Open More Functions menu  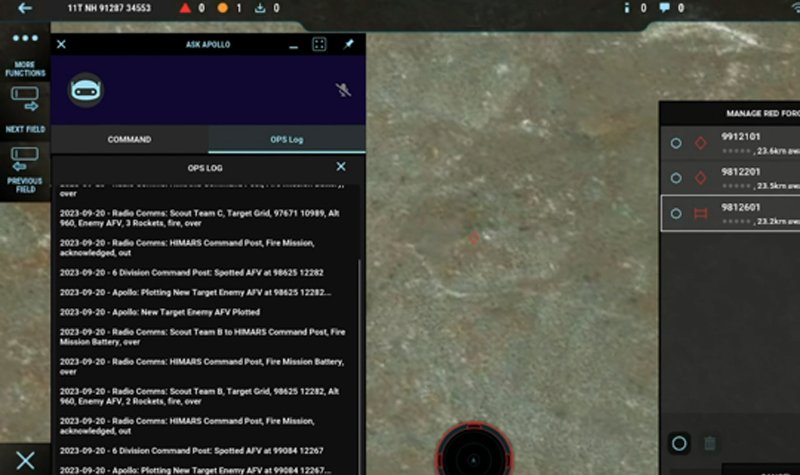tap(25, 54)
